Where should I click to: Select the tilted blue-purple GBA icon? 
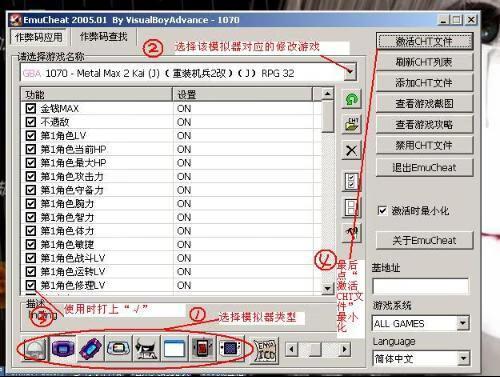(x=90, y=349)
